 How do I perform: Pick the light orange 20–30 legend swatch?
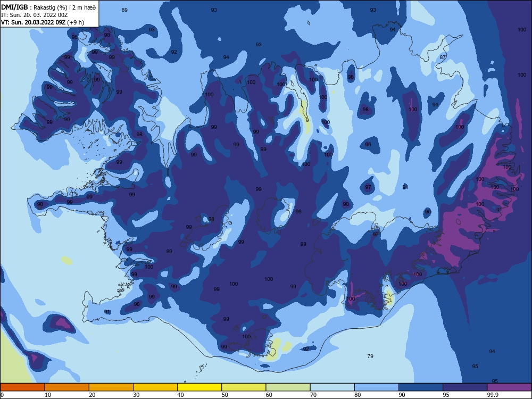tap(111, 387)
